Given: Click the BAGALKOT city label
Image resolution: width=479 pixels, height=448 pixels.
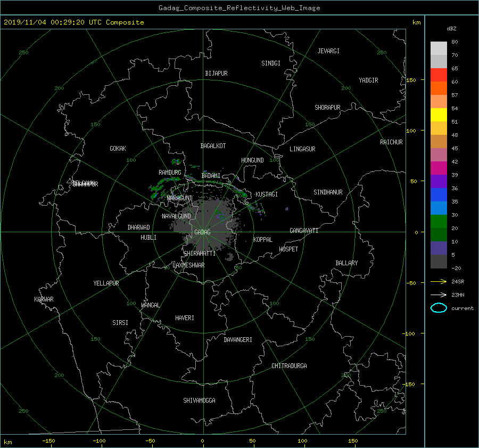Looking at the screenshot, I should tap(213, 146).
